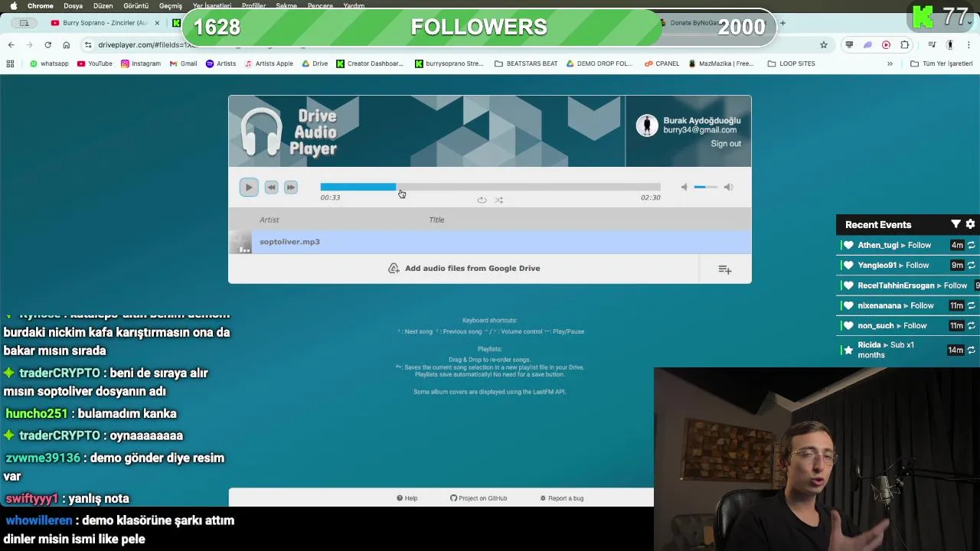Sort by the Artist column header

coord(269,220)
